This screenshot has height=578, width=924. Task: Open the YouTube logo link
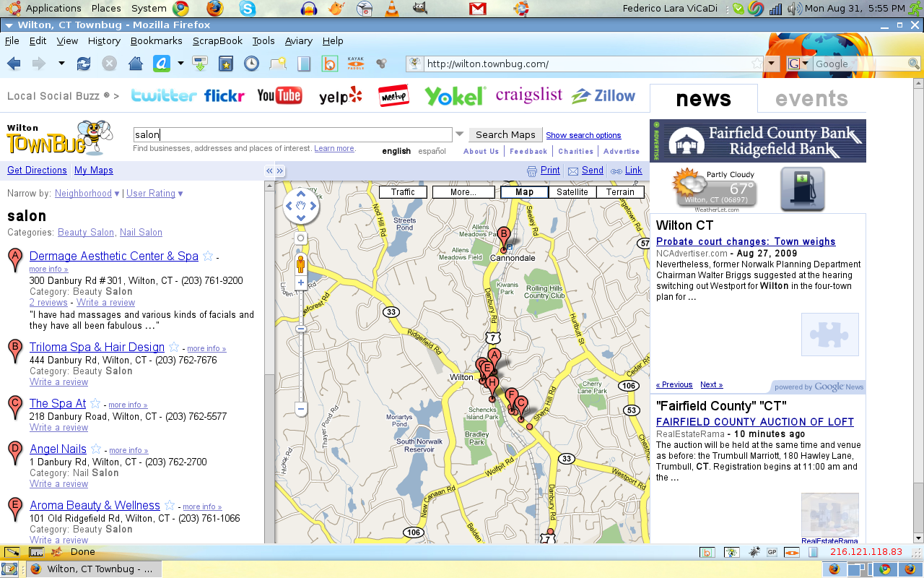click(x=279, y=95)
